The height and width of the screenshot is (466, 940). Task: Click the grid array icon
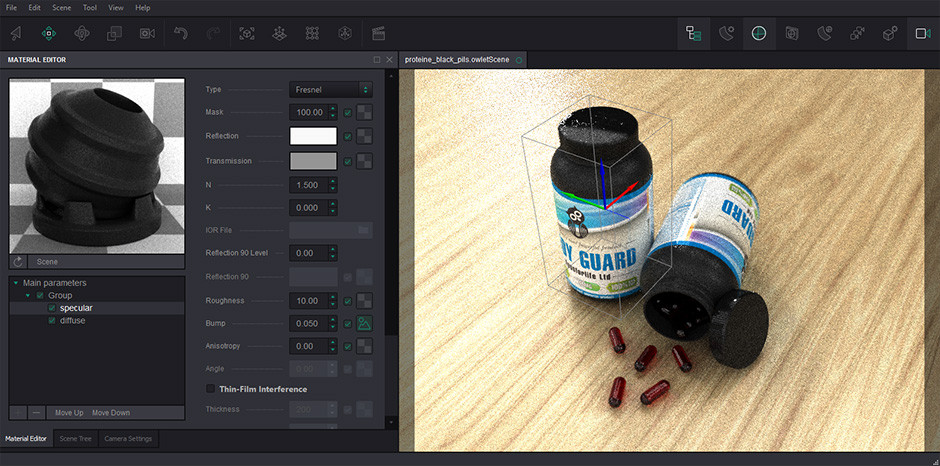pyautogui.click(x=312, y=34)
